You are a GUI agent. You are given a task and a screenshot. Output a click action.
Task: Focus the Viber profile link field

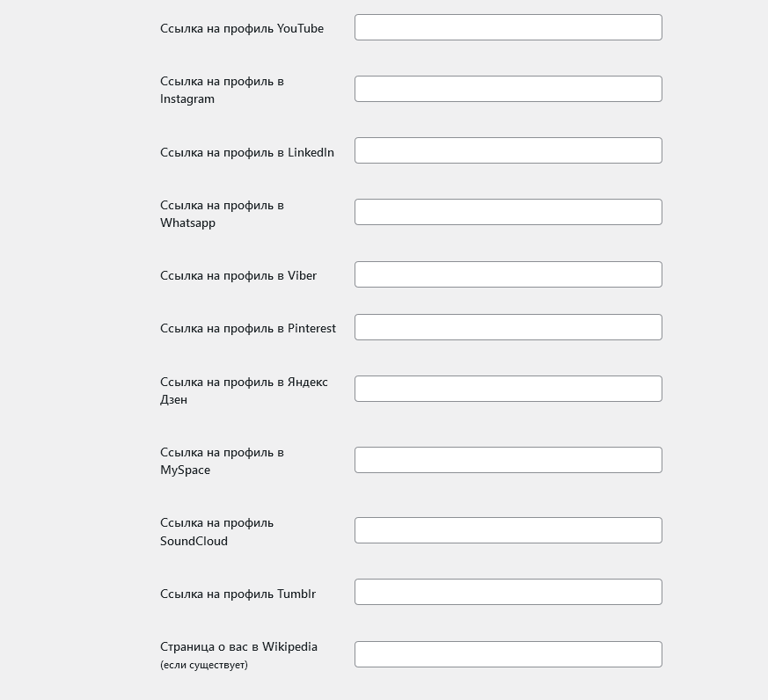coord(508,274)
